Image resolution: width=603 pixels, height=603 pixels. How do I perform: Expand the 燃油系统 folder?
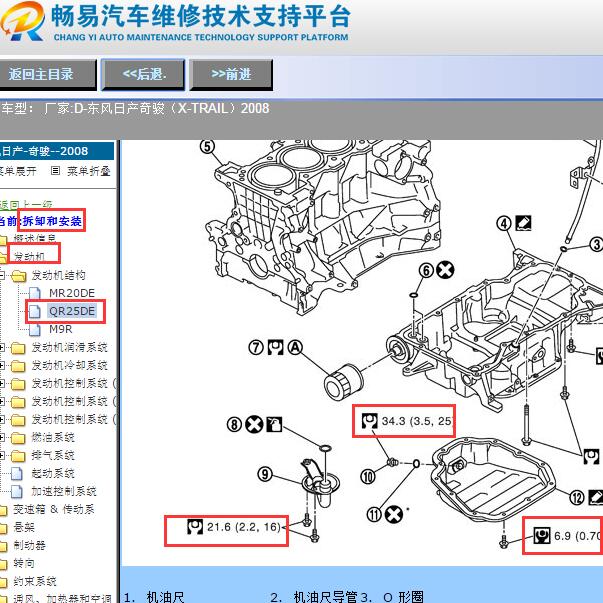(2, 437)
